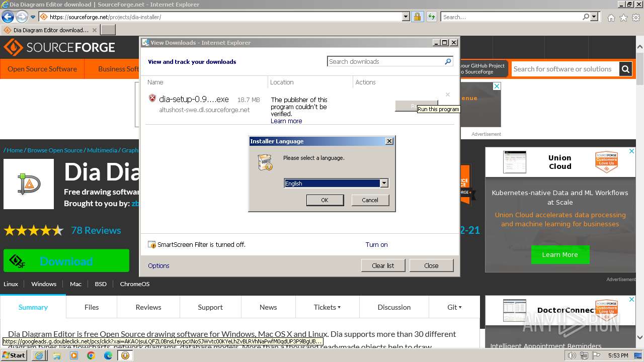644x362 pixels.
Task: Select the Mac platform tab
Action: pos(75,284)
